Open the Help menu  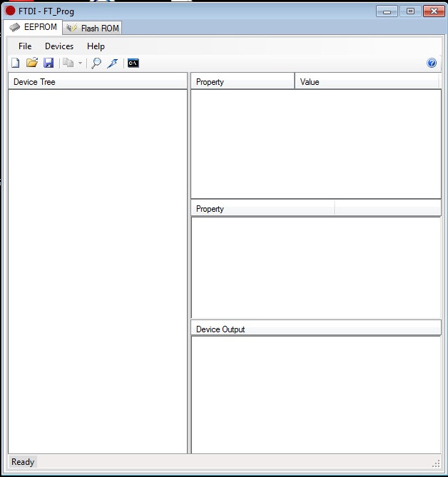pyautogui.click(x=96, y=46)
